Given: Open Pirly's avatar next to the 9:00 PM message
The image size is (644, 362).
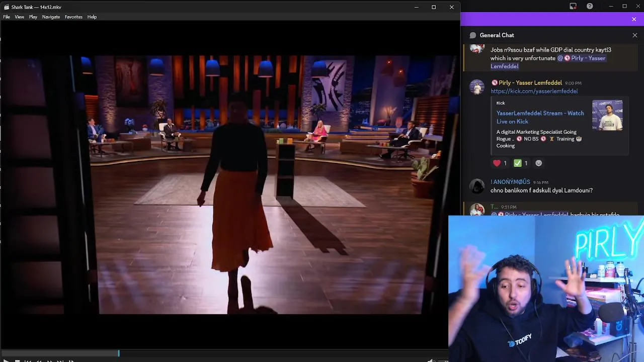Looking at the screenshot, I should 477,87.
